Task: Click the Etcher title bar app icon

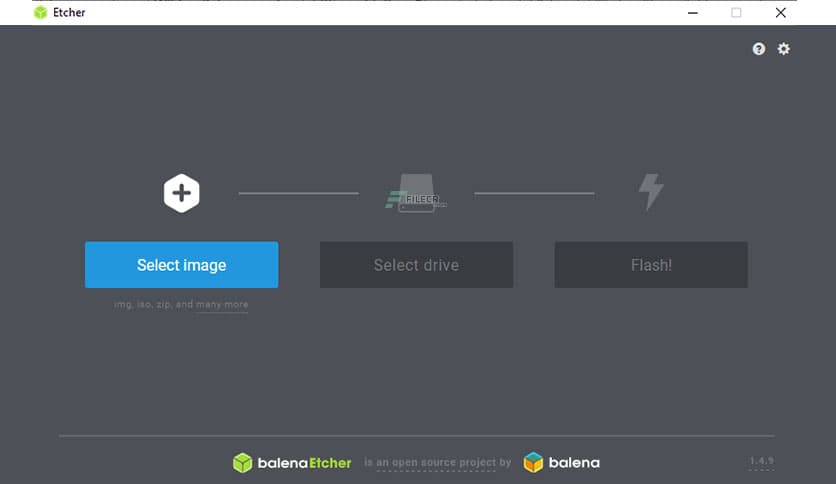Action: 41,12
